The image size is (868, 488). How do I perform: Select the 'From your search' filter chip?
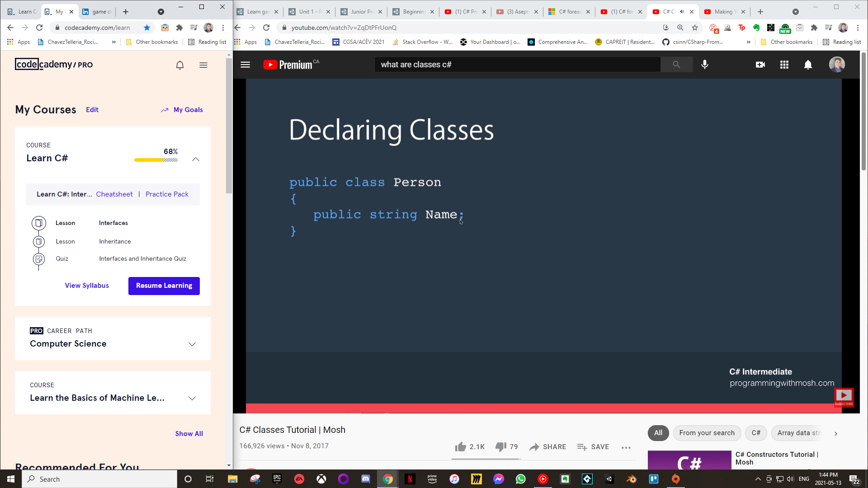tap(707, 433)
